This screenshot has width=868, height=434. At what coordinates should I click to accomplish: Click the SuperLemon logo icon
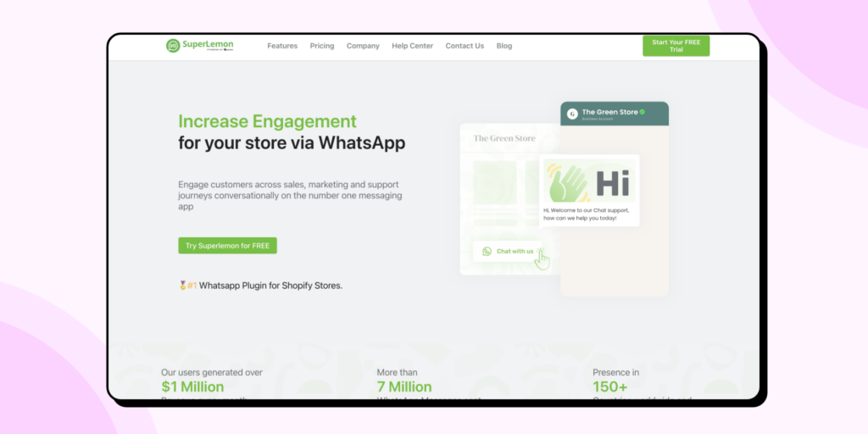tap(173, 46)
